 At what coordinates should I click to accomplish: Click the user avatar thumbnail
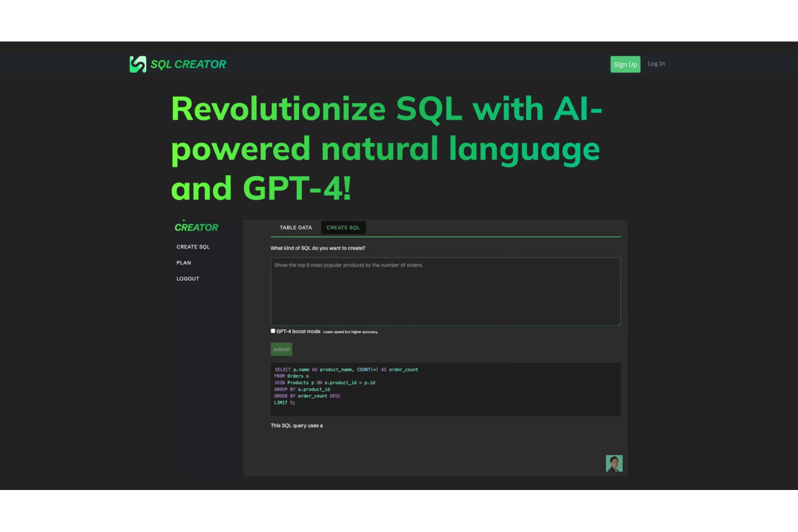tap(614, 463)
